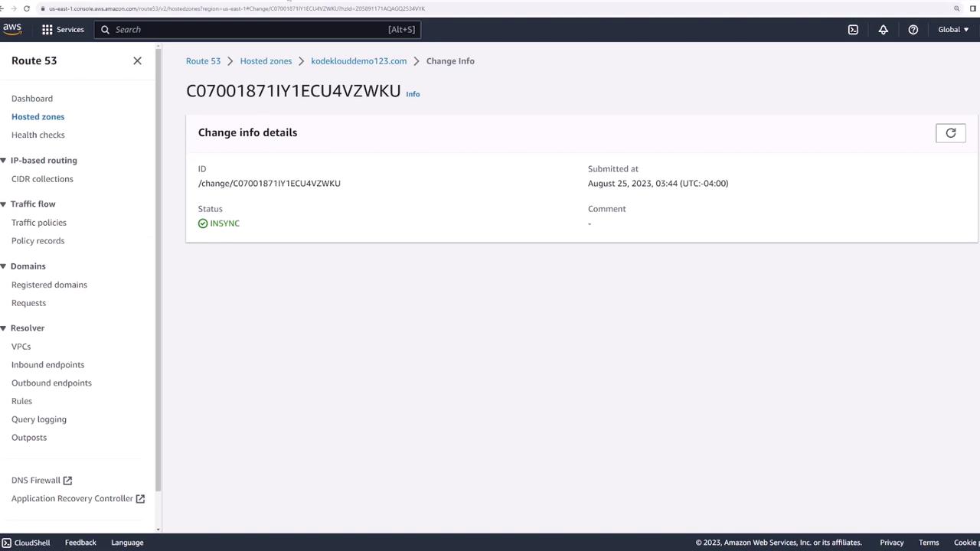
Task: Open Policy records
Action: click(38, 241)
